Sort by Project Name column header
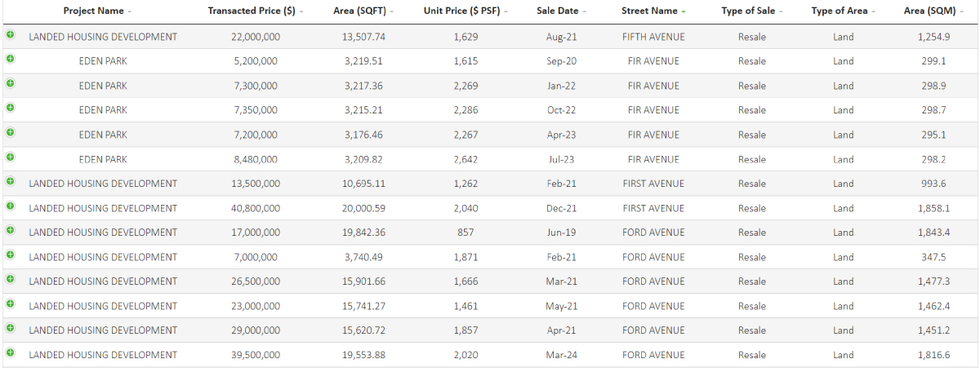 pos(94,11)
